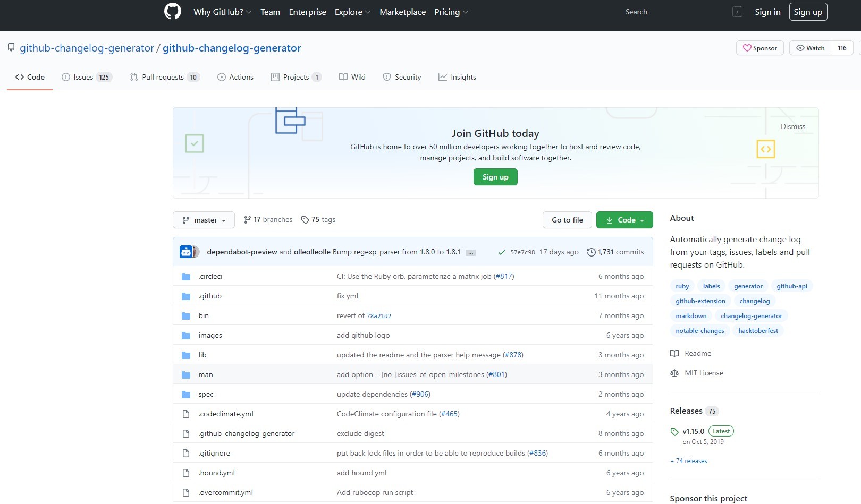Switch to the Actions tab
This screenshot has width=861, height=504.
coord(235,77)
